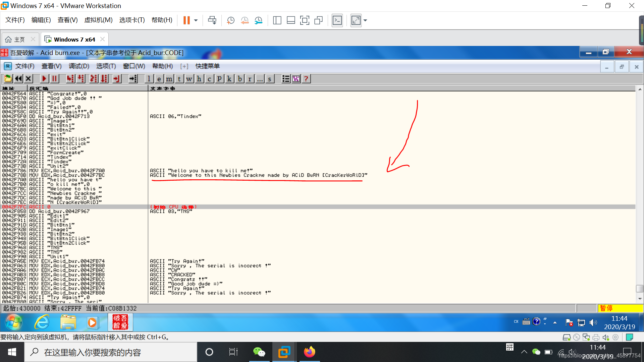644x362 pixels.
Task: Click the red Pause debugger icon
Action: [54, 79]
